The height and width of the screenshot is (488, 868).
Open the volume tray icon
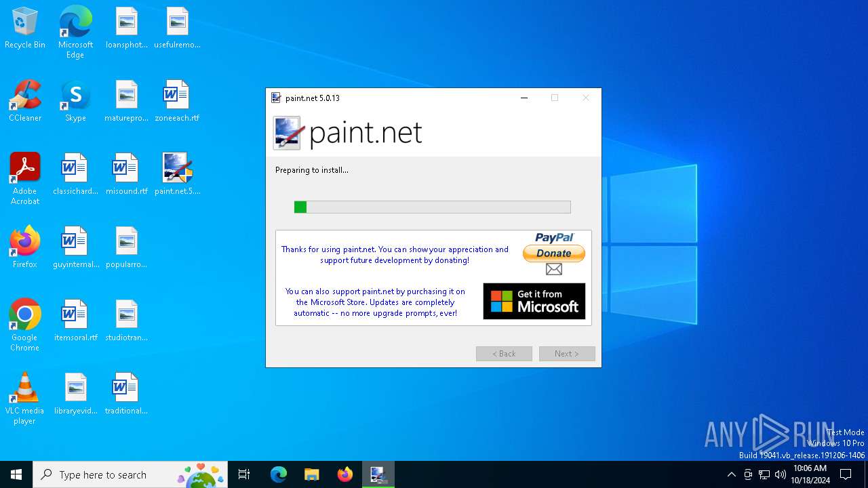(781, 474)
